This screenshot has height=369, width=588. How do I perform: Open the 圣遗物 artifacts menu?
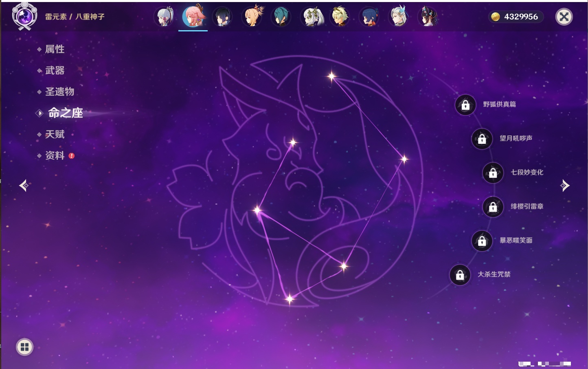(59, 92)
